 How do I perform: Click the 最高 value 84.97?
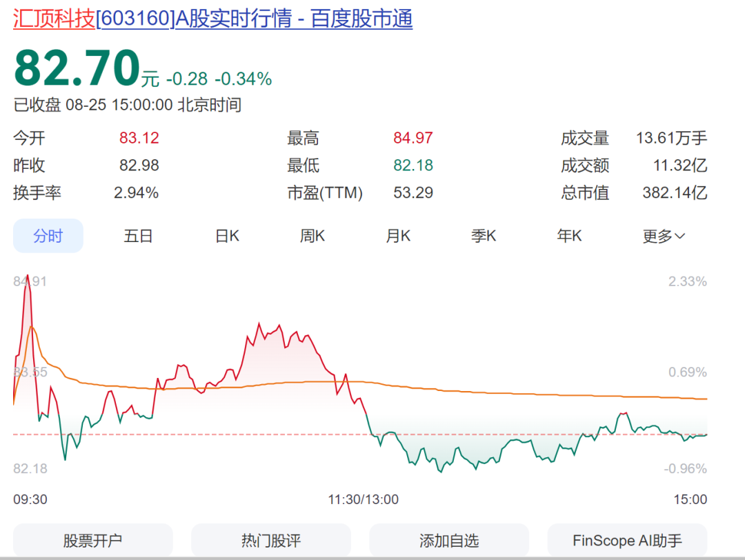(x=413, y=138)
